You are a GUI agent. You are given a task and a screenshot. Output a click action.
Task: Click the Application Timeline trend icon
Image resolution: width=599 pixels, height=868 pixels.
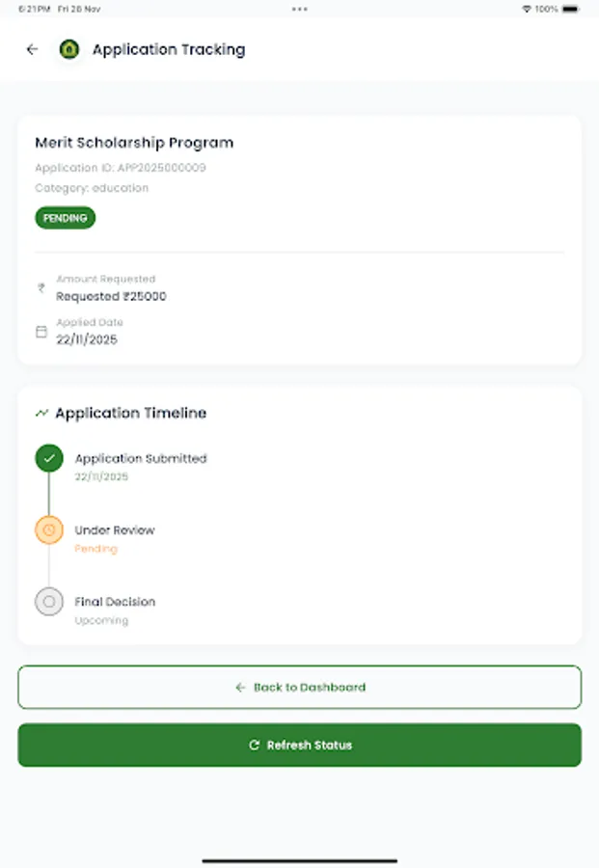point(41,413)
